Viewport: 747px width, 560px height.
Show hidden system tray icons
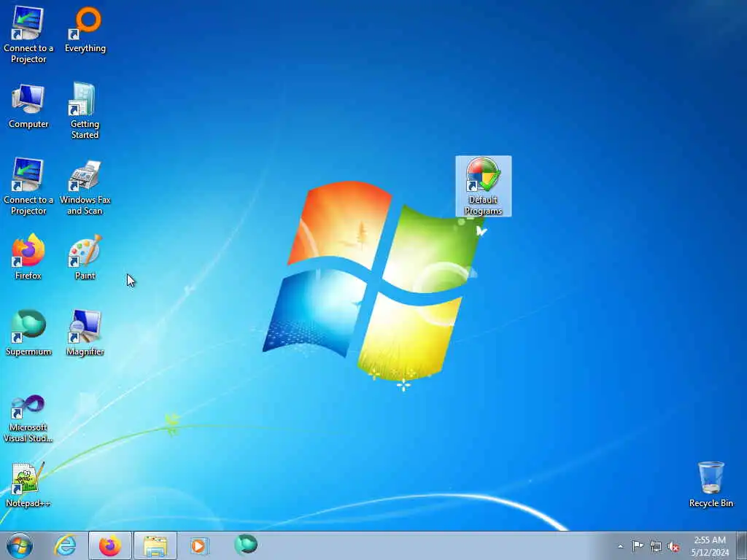620,546
